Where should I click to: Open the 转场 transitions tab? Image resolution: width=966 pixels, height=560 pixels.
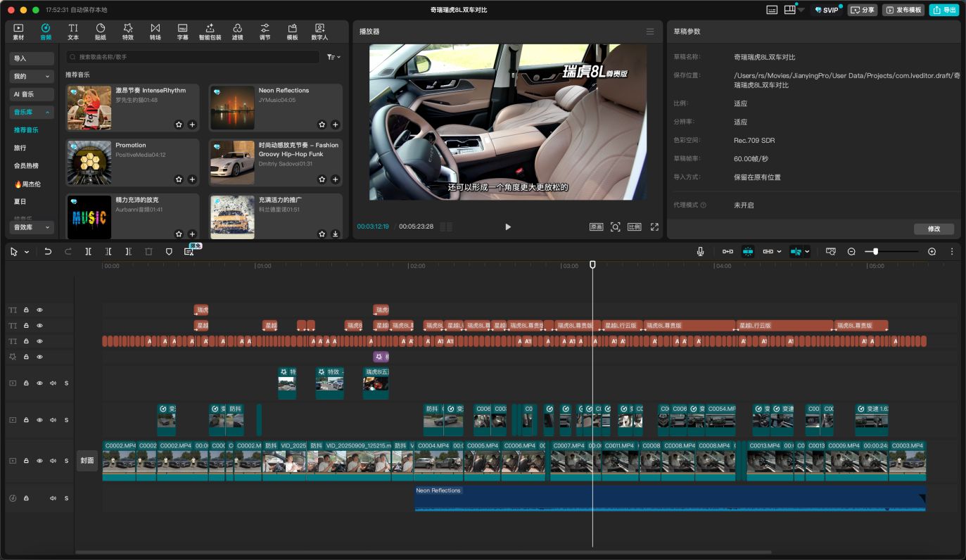click(x=155, y=32)
